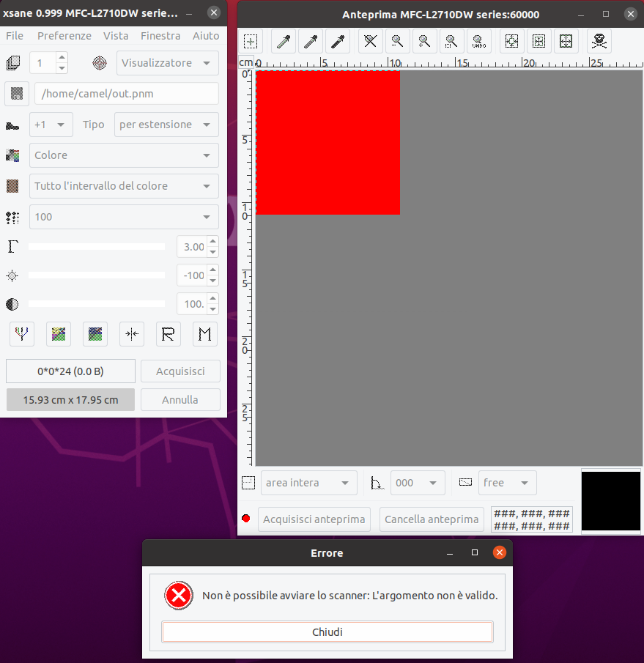Click the /home/camel/out.pnm filename field
This screenshot has width=644, height=663.
click(x=127, y=94)
